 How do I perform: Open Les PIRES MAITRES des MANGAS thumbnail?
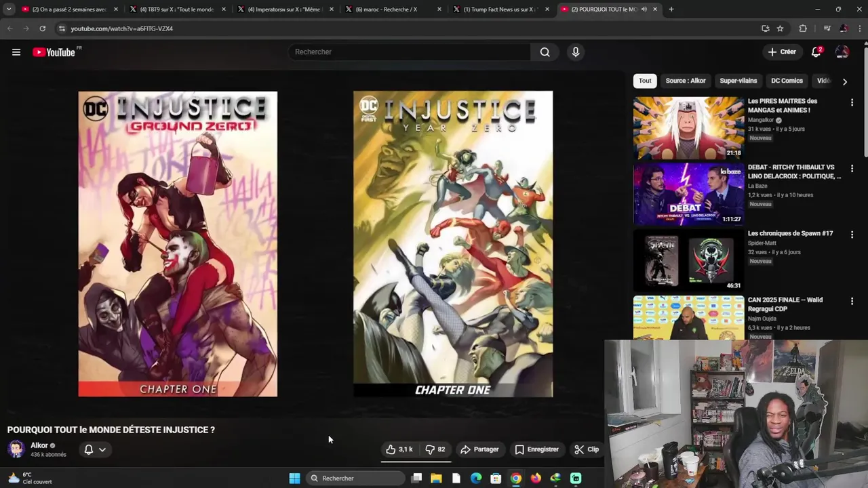coord(688,128)
